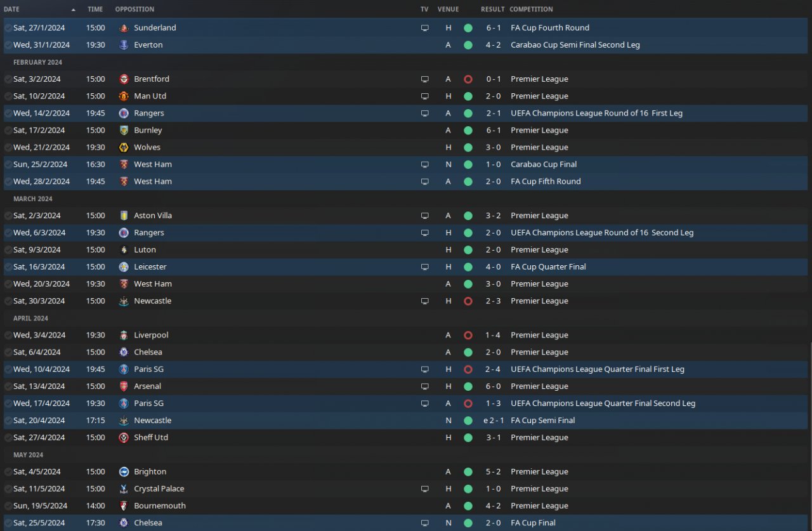
Task: Open the Arsenal crest icon
Action: click(x=124, y=386)
